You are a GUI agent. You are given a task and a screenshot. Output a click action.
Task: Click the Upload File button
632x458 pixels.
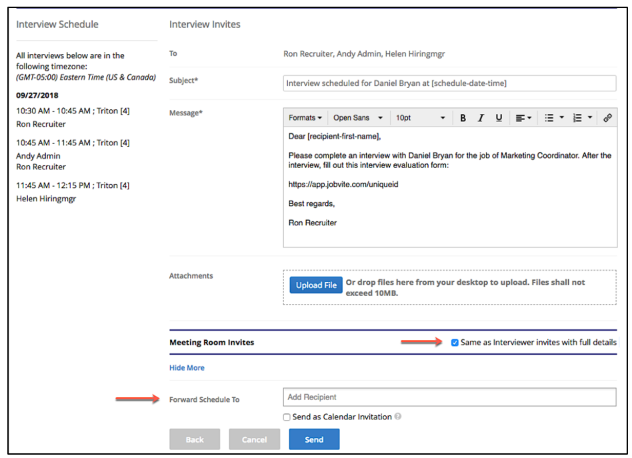pyautogui.click(x=316, y=285)
